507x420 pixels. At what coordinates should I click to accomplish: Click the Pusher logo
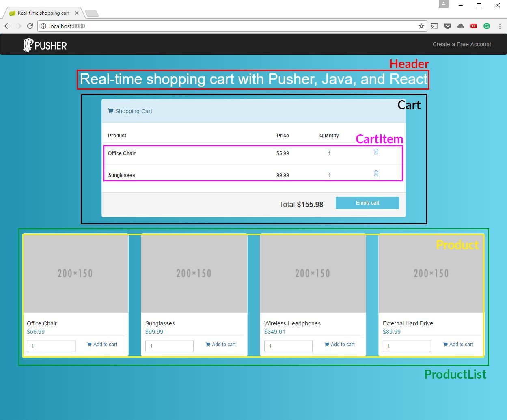click(44, 45)
